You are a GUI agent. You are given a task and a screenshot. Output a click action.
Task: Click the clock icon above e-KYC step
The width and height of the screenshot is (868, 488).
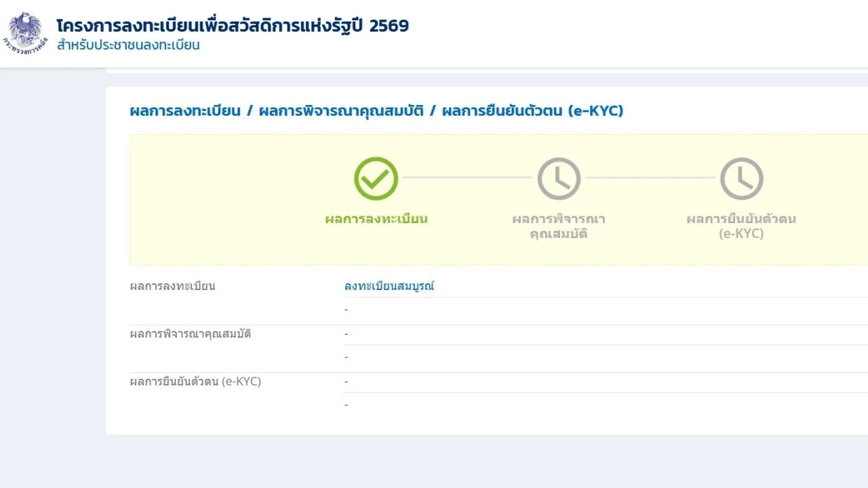click(742, 178)
